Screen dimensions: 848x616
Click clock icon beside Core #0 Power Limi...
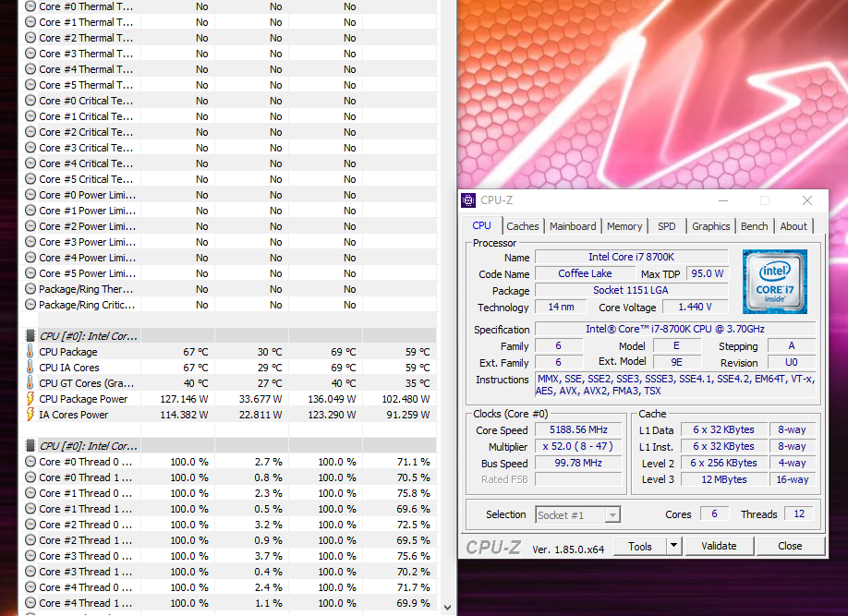click(30, 195)
